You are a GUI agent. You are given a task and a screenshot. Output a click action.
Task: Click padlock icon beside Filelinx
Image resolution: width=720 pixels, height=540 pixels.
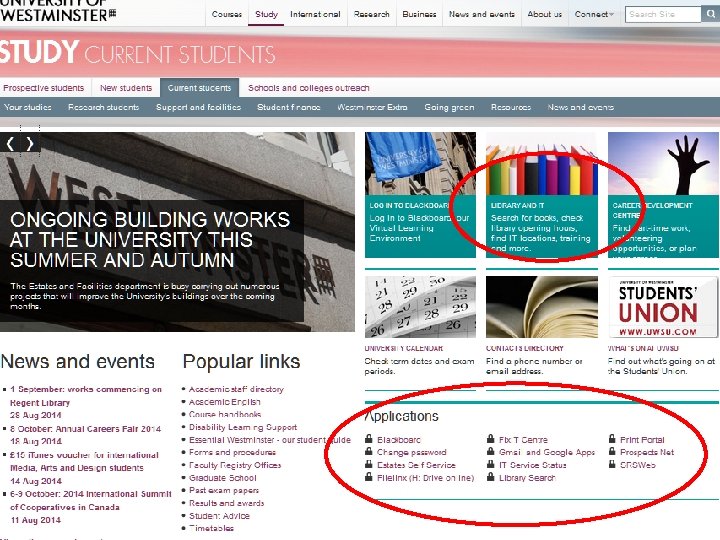pyautogui.click(x=368, y=477)
